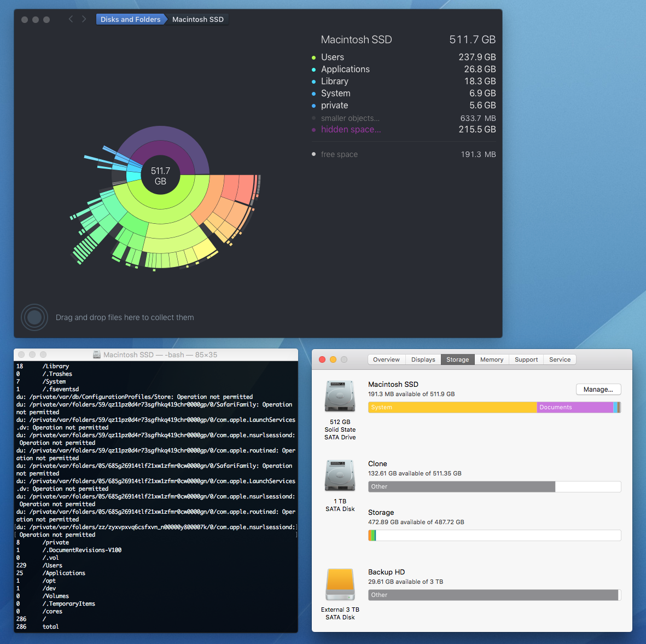This screenshot has height=644, width=646.
Task: Click the Manage... button for Macintosh SSD
Action: [x=598, y=390]
